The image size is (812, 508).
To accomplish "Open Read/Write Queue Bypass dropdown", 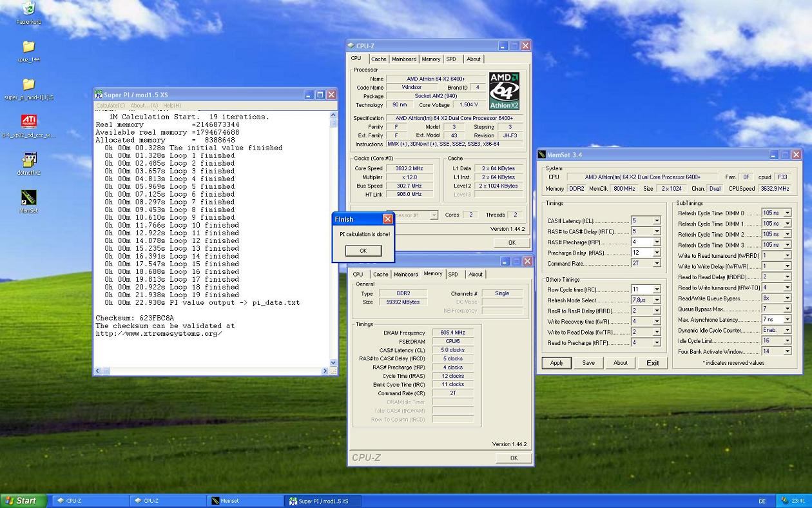I will 787,298.
